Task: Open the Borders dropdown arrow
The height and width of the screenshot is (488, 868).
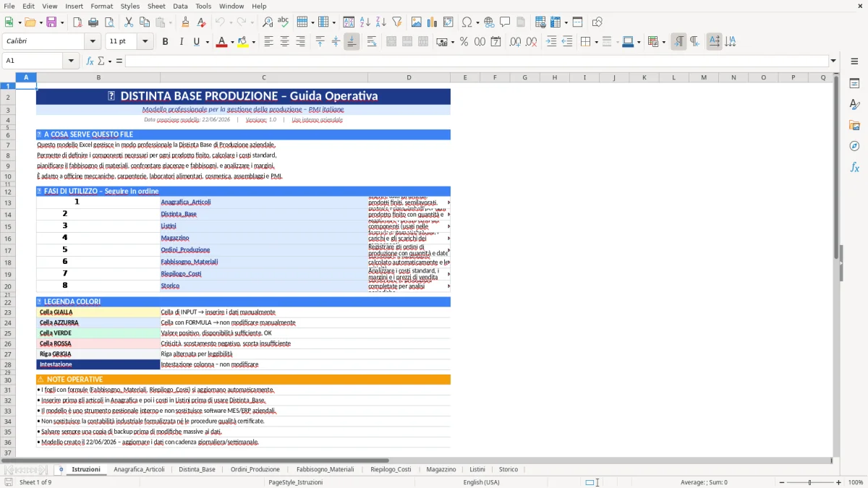Action: [x=597, y=42]
